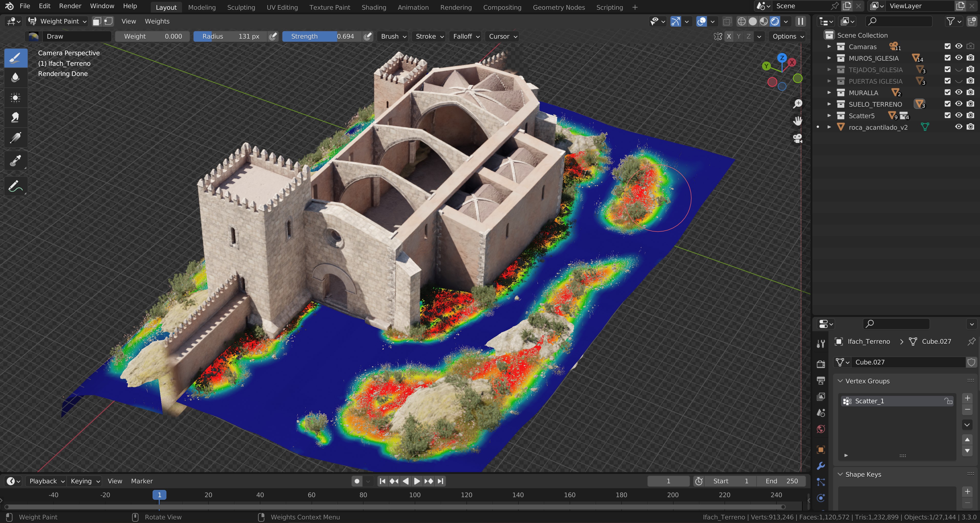Toggle camera view in the viewport
This screenshot has width=980, height=523.
point(797,138)
